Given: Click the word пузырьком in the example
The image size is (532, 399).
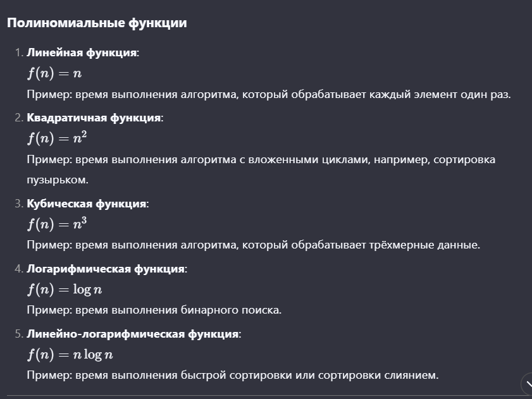Looking at the screenshot, I should [x=58, y=180].
